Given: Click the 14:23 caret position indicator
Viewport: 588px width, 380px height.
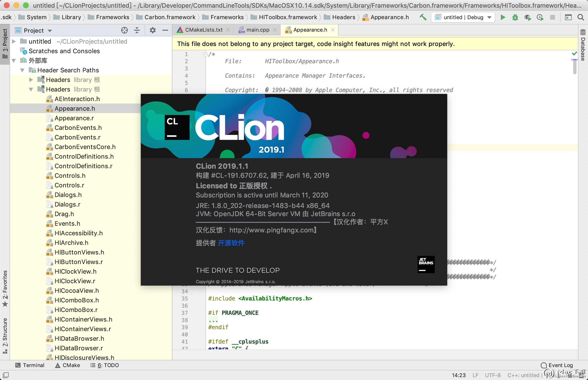Looking at the screenshot, I should 459,375.
